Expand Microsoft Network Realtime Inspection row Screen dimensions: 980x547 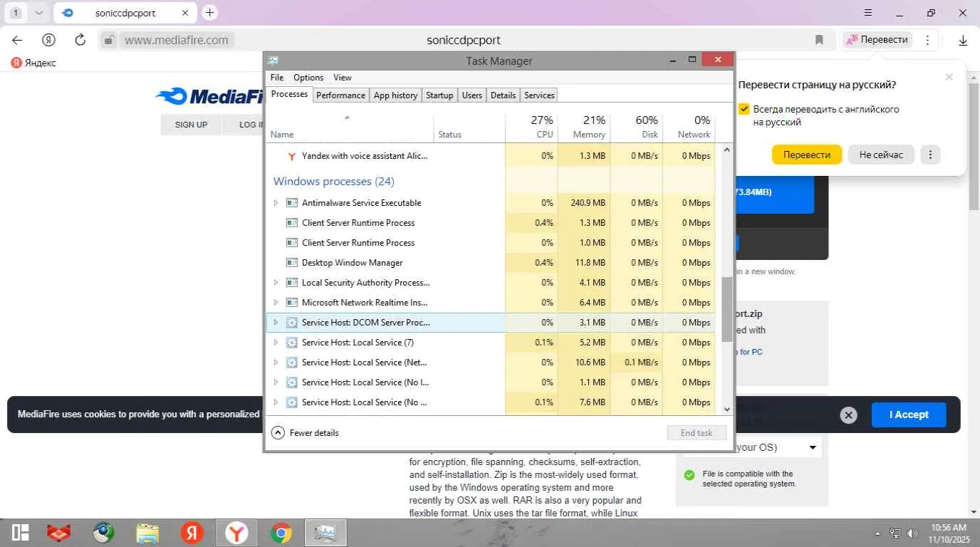pos(276,303)
